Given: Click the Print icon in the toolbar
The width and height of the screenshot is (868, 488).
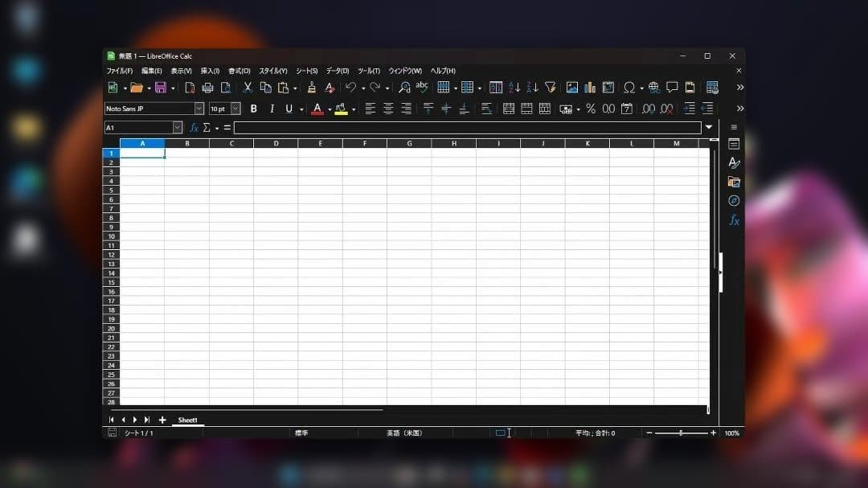Looking at the screenshot, I should click(207, 88).
